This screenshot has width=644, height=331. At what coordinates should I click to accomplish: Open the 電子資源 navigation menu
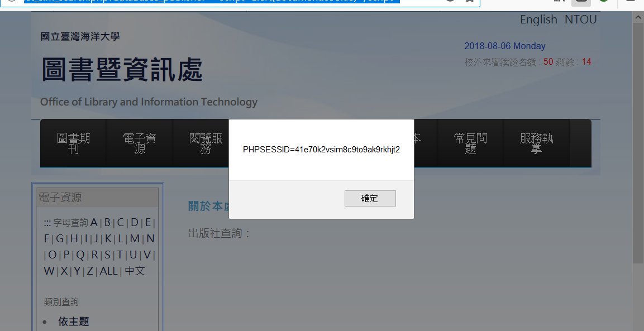point(140,143)
